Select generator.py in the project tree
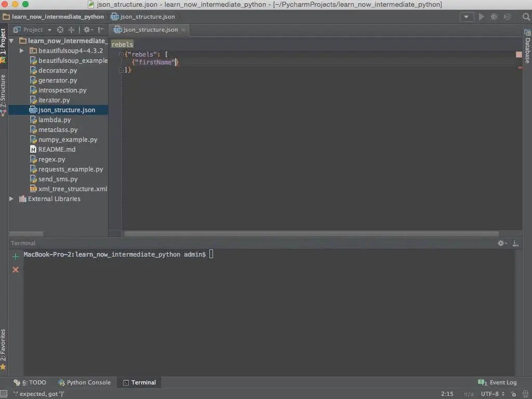 click(x=58, y=81)
